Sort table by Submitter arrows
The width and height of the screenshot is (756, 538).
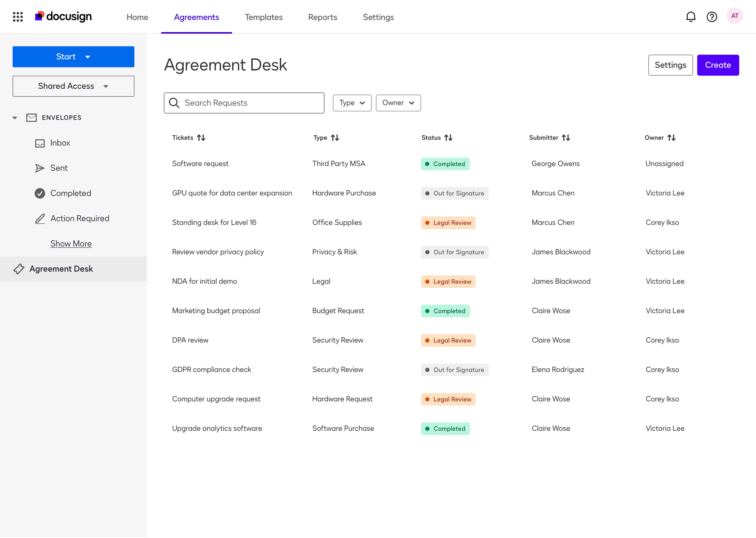566,138
